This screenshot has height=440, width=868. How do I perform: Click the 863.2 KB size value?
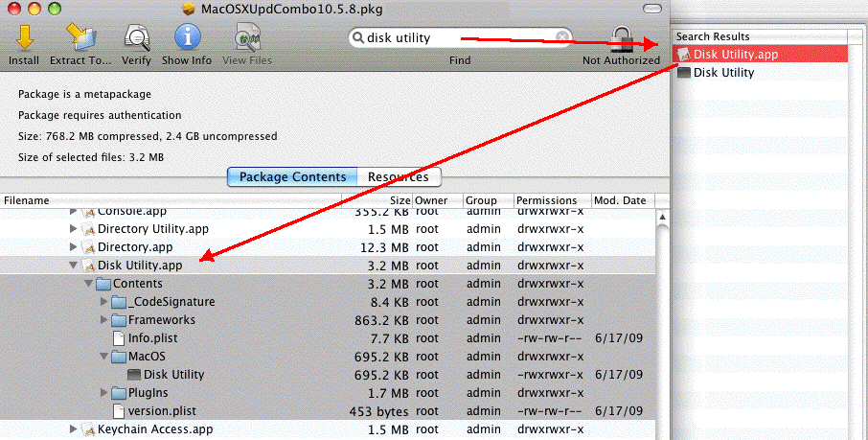tap(381, 320)
